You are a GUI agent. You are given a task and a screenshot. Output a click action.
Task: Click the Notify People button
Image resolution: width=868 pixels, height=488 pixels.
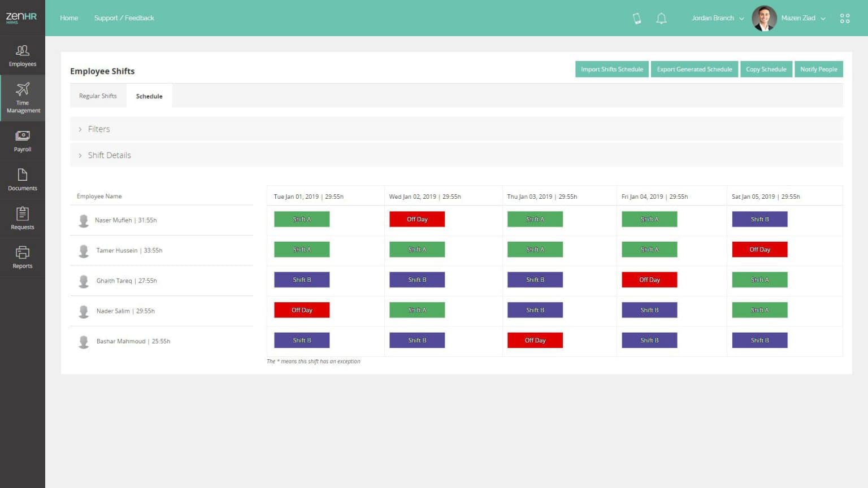(819, 69)
